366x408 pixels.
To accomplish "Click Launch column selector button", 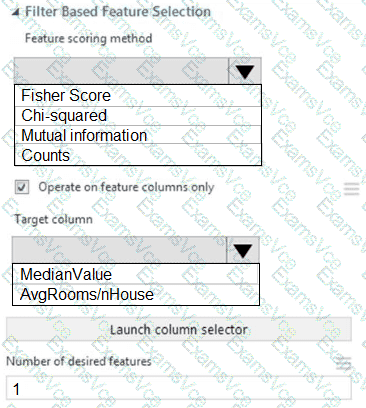I will tap(179, 330).
